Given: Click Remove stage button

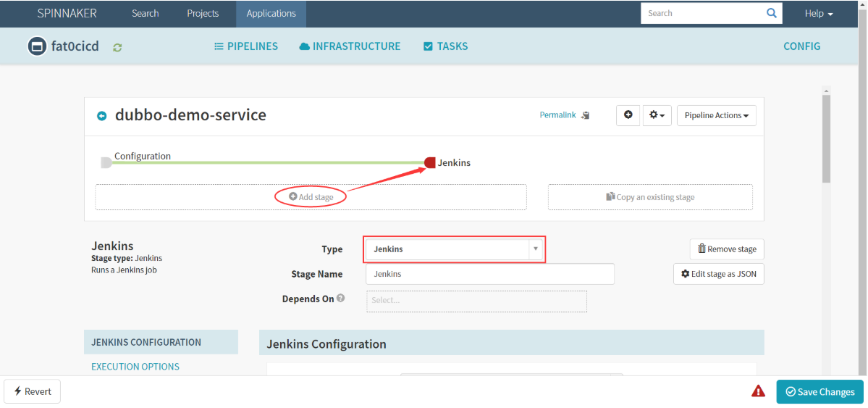Looking at the screenshot, I should [727, 249].
